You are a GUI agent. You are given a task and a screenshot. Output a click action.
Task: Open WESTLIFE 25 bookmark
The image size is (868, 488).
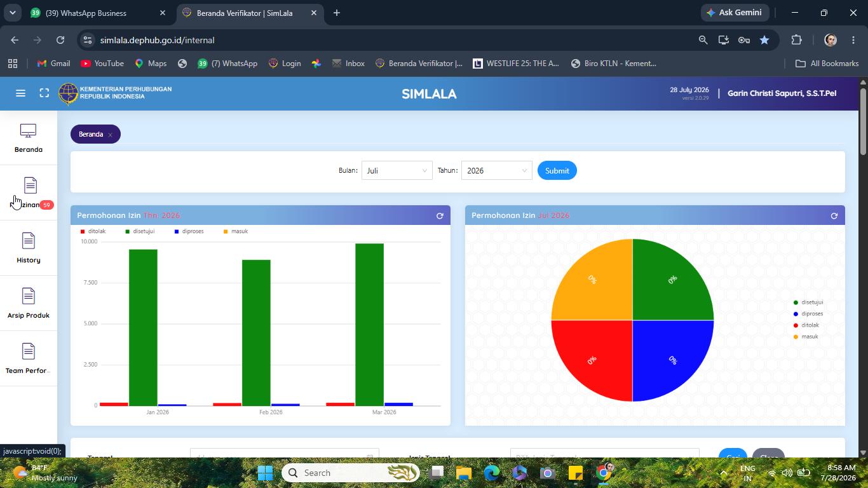(x=516, y=64)
